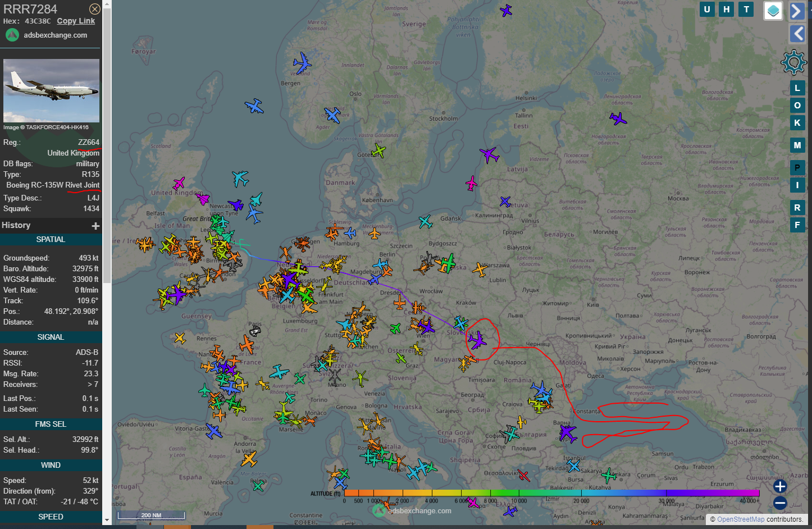Select the SPATIAL section header
This screenshot has width=812, height=529.
click(51, 239)
